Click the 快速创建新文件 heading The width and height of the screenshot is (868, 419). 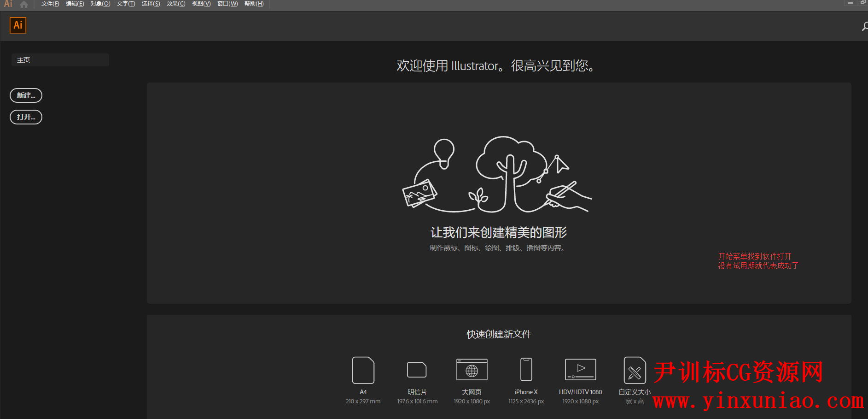tap(499, 334)
